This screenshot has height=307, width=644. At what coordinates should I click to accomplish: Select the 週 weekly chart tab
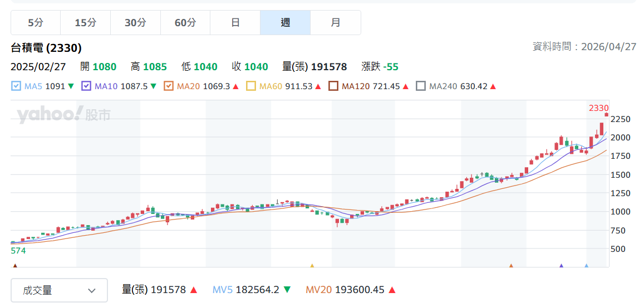click(286, 23)
